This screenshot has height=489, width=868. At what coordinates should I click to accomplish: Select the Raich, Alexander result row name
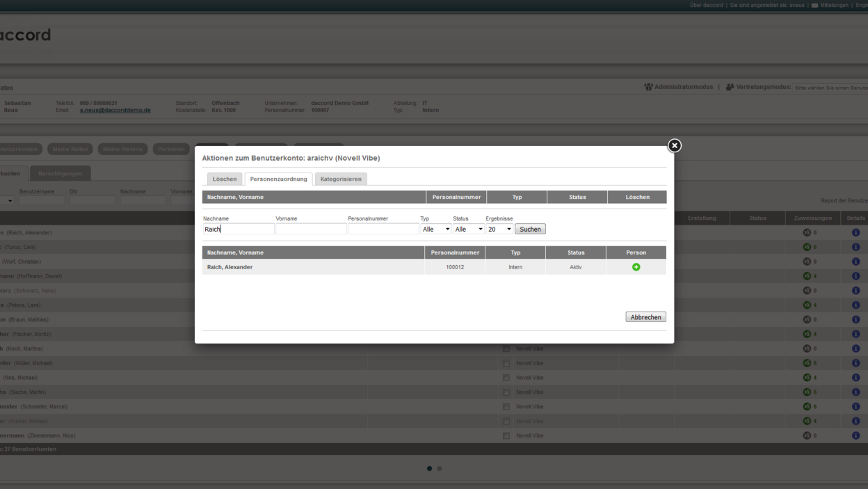click(x=230, y=267)
